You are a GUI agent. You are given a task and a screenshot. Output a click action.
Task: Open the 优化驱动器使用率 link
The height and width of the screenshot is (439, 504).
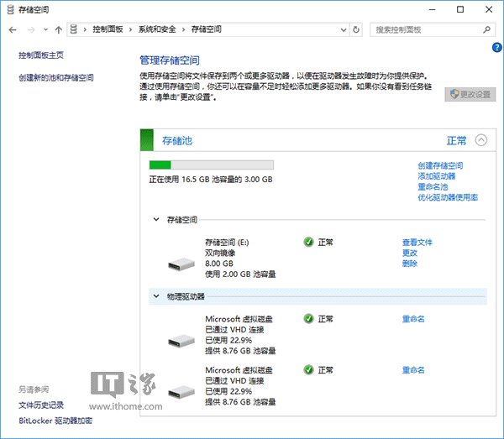click(448, 197)
